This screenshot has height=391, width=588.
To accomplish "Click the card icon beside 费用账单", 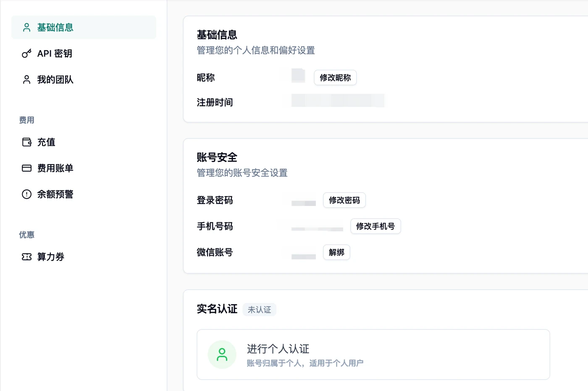I will 26,168.
